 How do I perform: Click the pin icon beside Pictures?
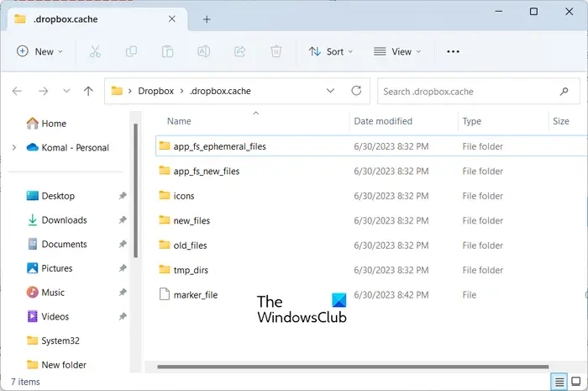tap(123, 268)
